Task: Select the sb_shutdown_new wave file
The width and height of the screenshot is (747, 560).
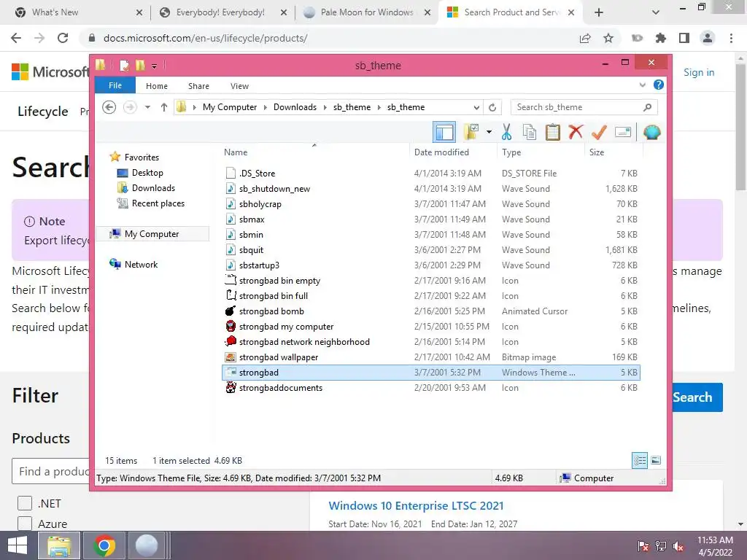Action: click(431, 189)
